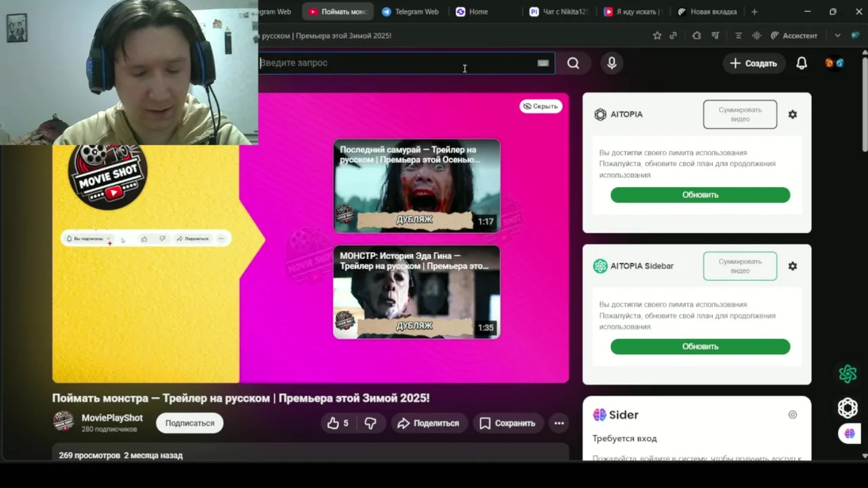868x488 pixels.
Task: Click the AITOPIA logo icon
Action: [600, 115]
